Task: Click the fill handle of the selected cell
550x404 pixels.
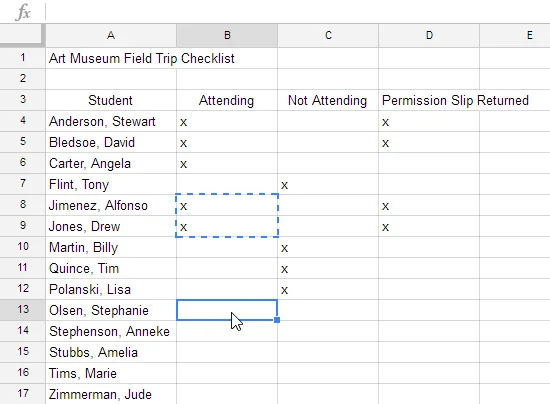Action: point(277,320)
